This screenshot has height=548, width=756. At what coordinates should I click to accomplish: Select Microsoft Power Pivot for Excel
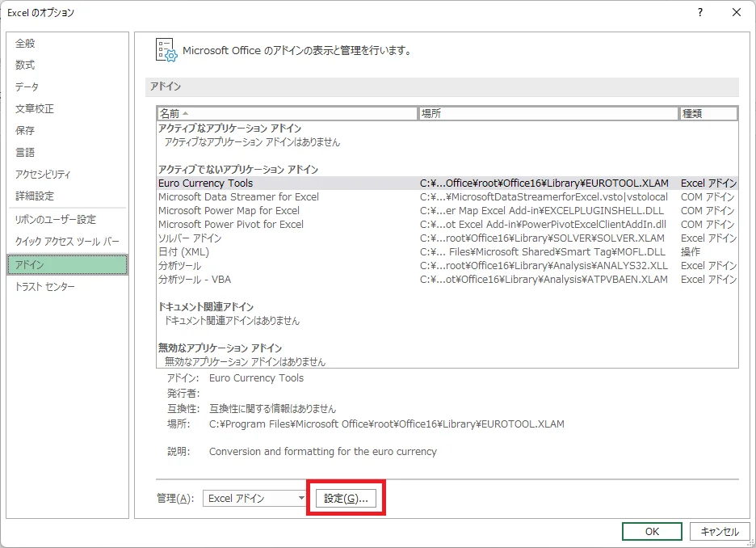pyautogui.click(x=231, y=225)
